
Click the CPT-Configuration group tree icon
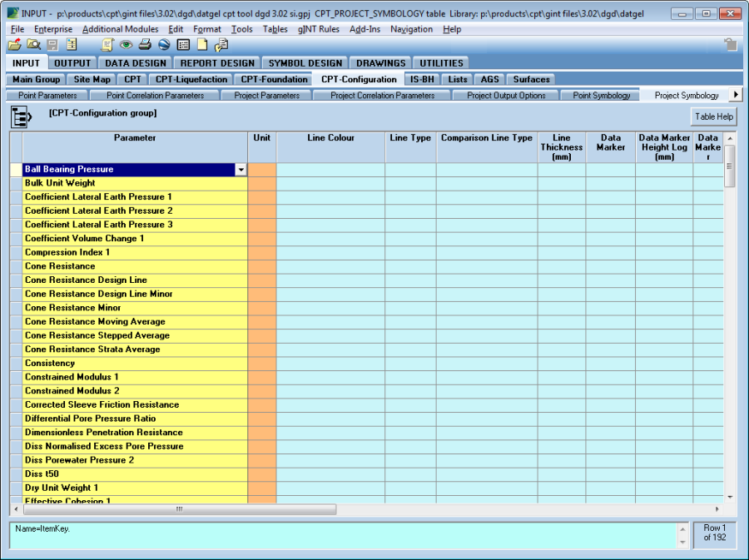[x=21, y=117]
